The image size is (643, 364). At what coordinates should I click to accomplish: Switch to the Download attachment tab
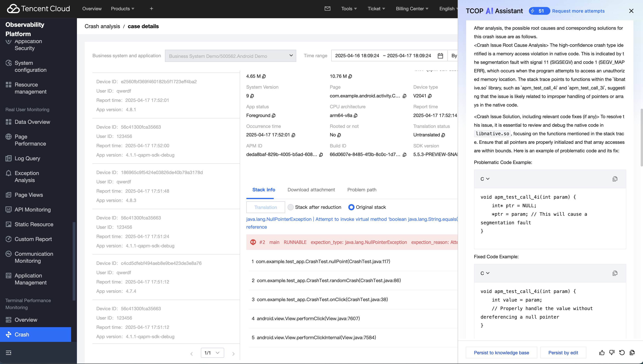[311, 190]
